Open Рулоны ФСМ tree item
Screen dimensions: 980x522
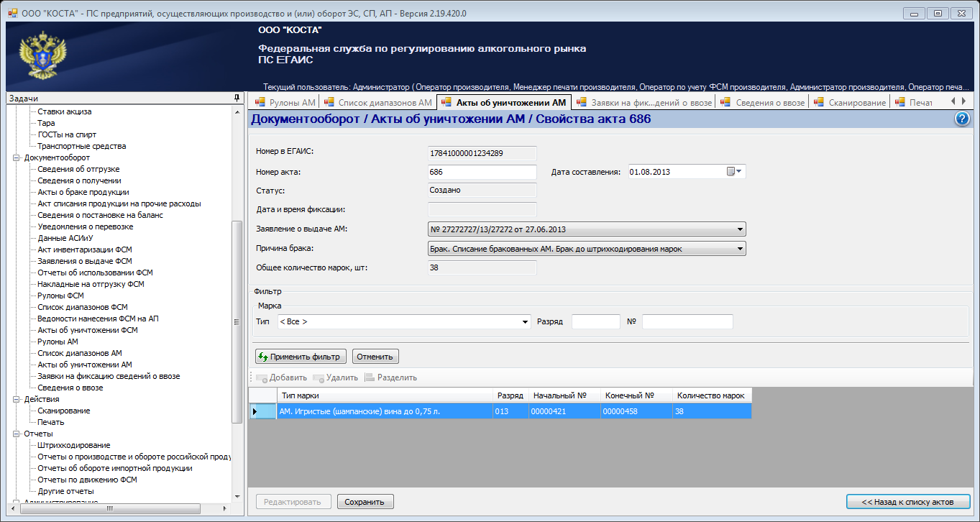pyautogui.click(x=61, y=296)
